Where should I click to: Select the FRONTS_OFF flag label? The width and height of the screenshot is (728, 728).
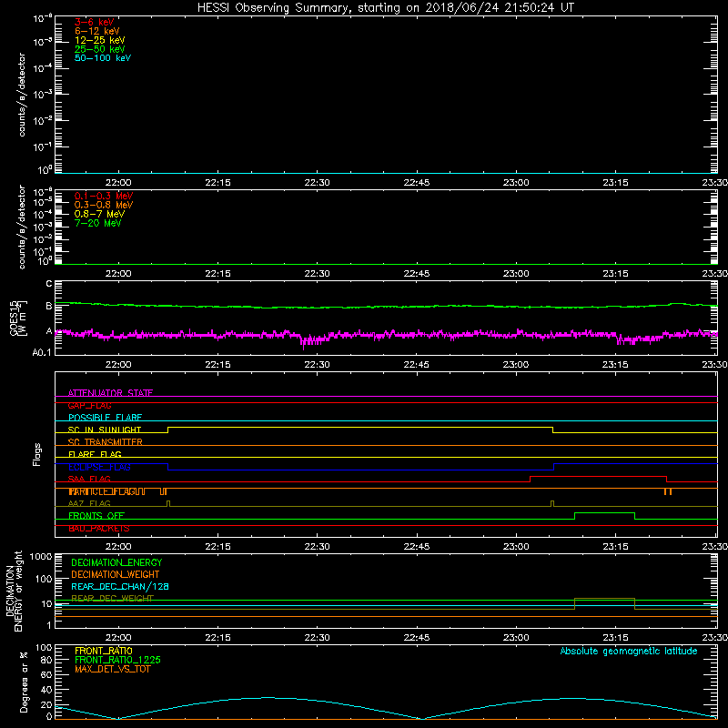tap(96, 516)
